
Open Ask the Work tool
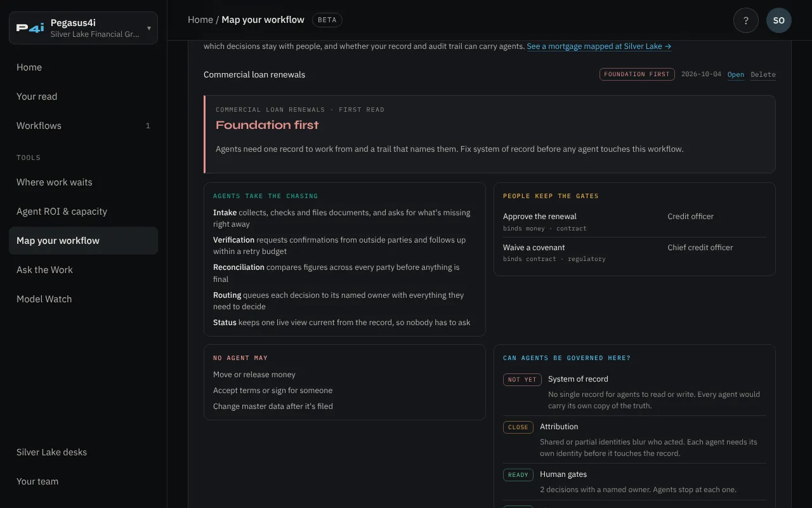pos(84,270)
